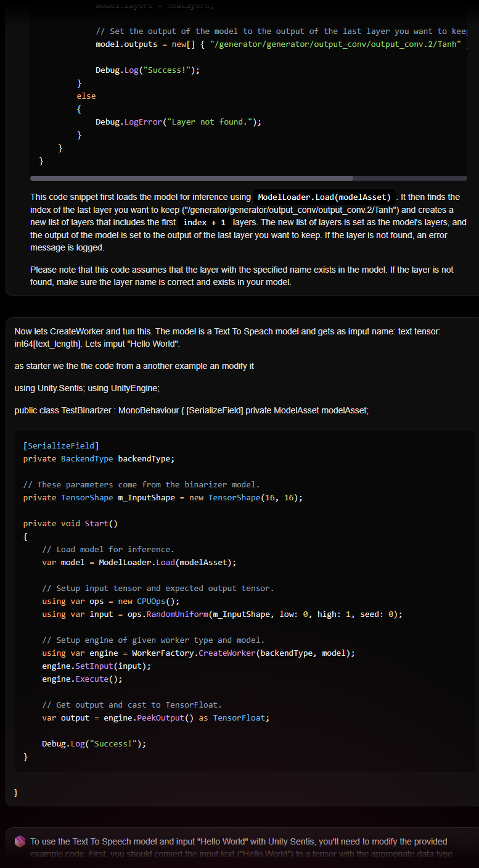The image size is (479, 868).
Task: Click the purple cube assistant avatar icon
Action: pyautogui.click(x=20, y=841)
